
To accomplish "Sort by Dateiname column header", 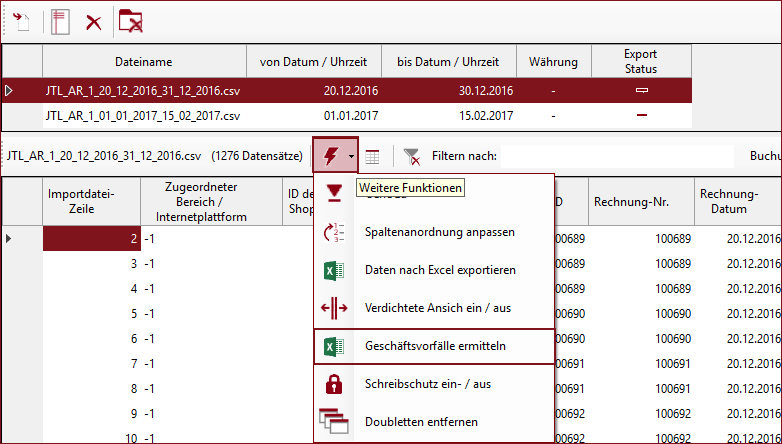I will click(x=144, y=61).
